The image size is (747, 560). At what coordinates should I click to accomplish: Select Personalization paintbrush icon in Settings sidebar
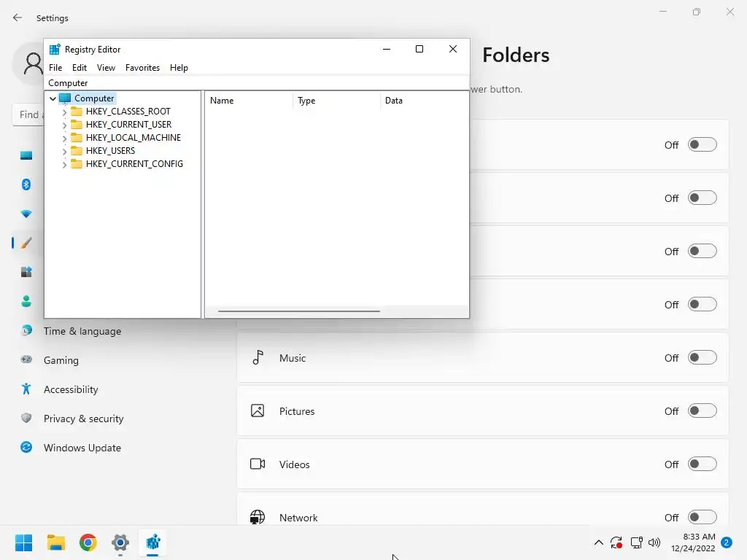click(x=26, y=243)
